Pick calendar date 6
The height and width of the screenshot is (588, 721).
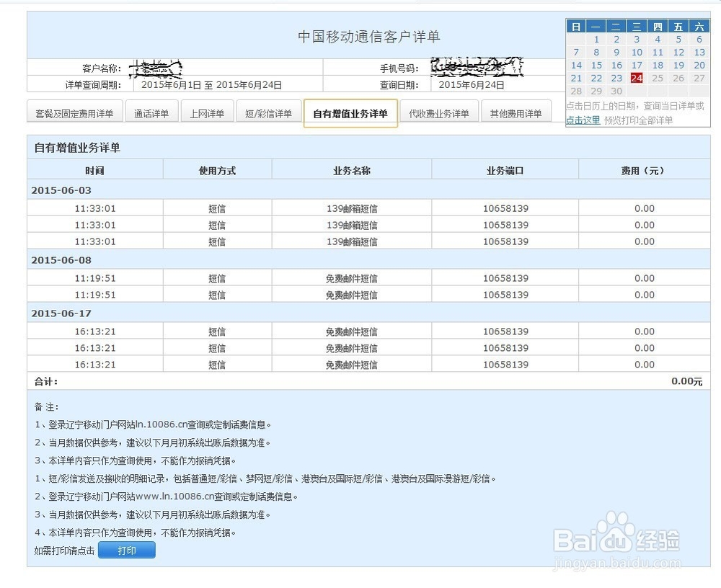pyautogui.click(x=699, y=40)
